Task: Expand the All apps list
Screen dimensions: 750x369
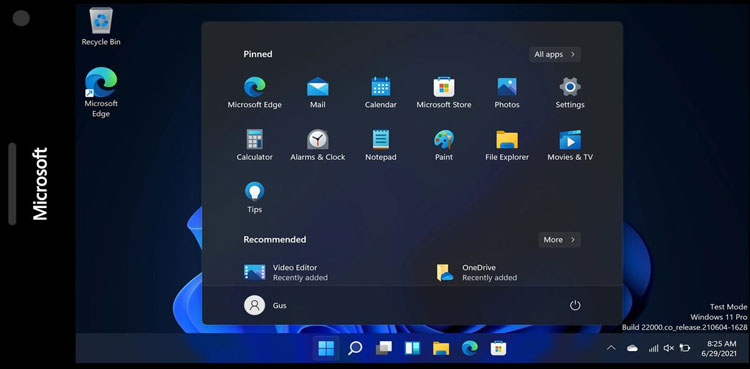Action: point(555,54)
